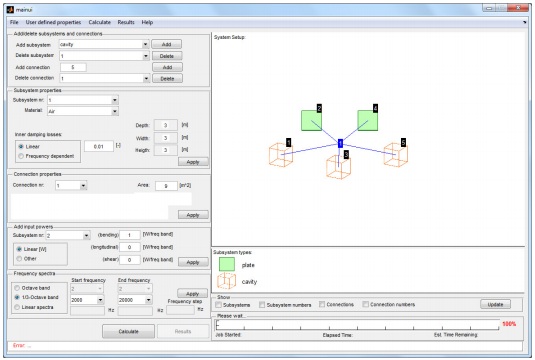Expand the Material Air dropdown
535x360 pixels.
[x=83, y=111]
